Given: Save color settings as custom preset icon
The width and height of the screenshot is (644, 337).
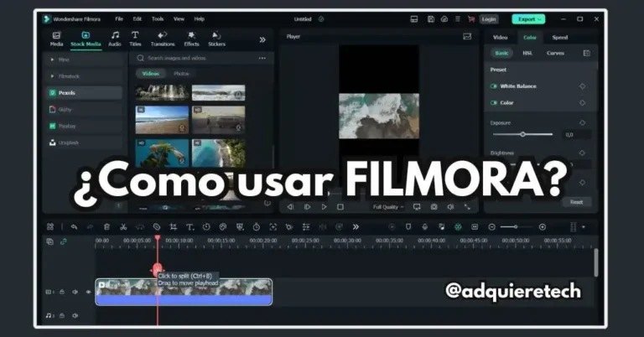Looking at the screenshot, I should [586, 53].
